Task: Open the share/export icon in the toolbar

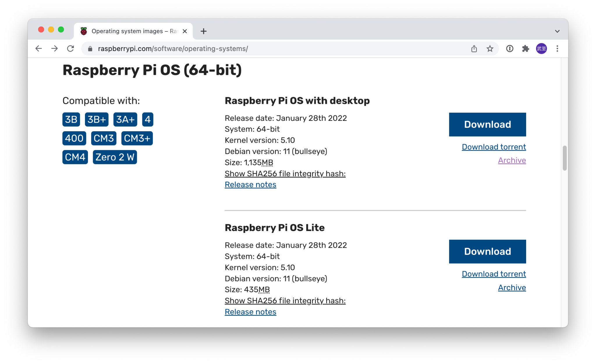Action: click(x=474, y=49)
